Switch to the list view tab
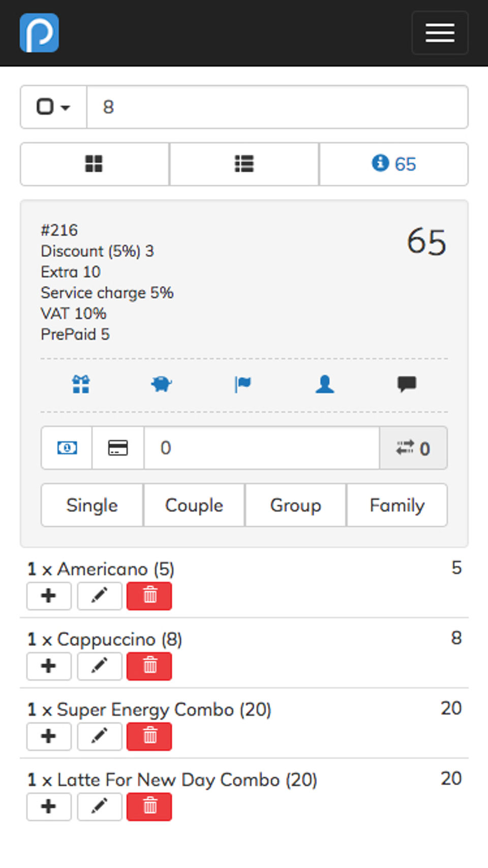Image resolution: width=488 pixels, height=868 pixels. pos(244,164)
